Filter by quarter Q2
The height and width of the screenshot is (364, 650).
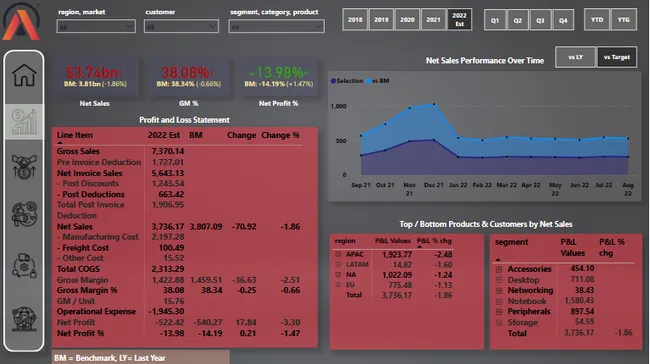tap(518, 20)
